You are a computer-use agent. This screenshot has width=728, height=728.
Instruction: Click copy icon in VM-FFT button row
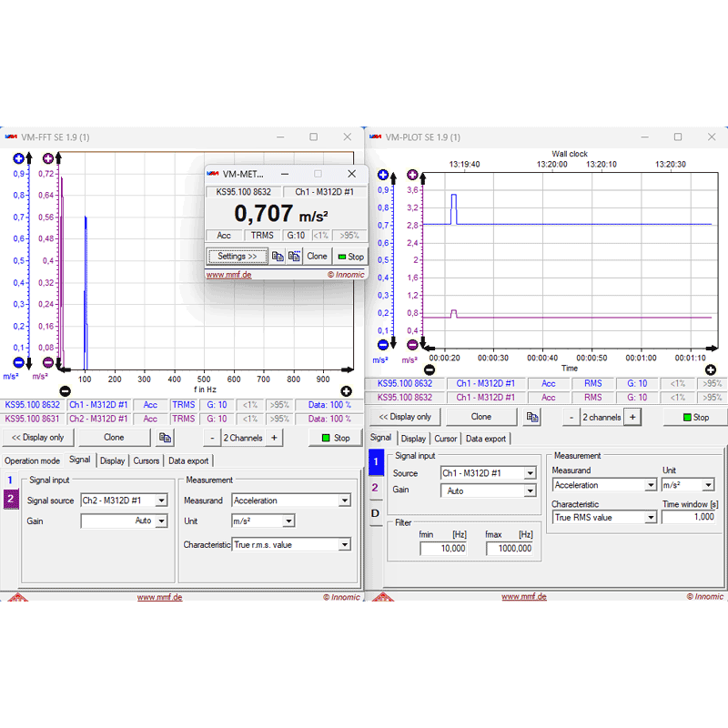pyautogui.click(x=165, y=438)
